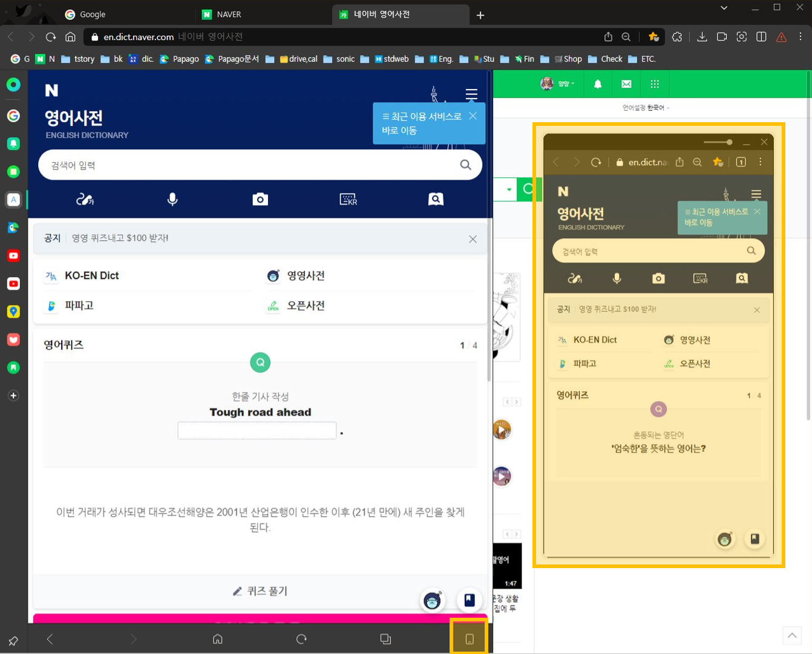Open a new browser tab
The height and width of the screenshot is (654, 812).
click(x=480, y=15)
